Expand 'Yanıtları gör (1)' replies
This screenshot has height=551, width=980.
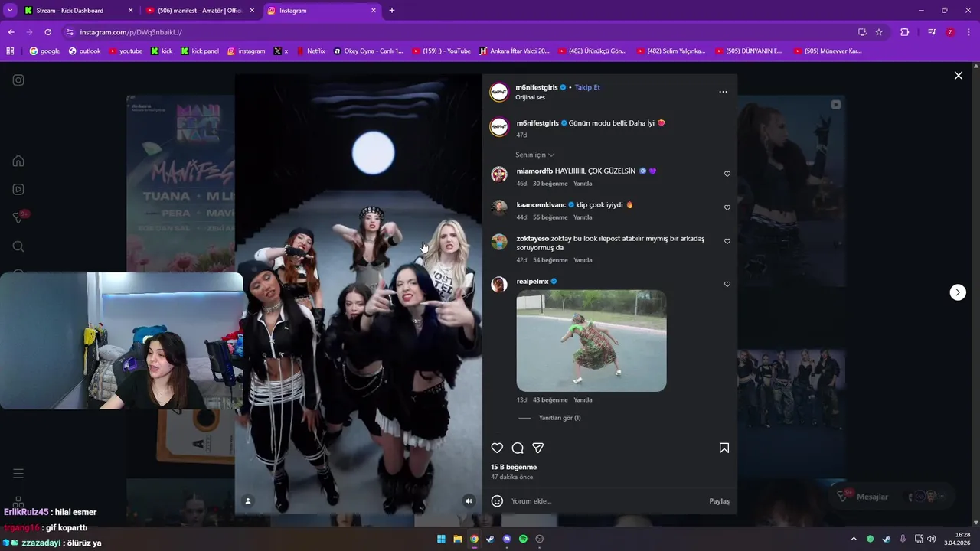pos(560,418)
